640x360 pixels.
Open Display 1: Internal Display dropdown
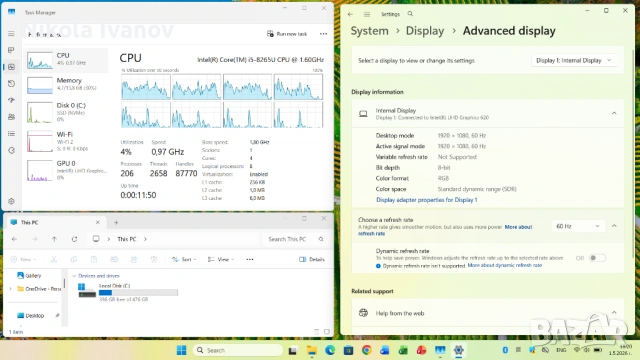(x=574, y=60)
